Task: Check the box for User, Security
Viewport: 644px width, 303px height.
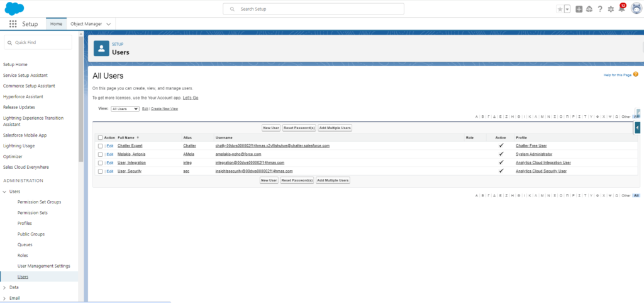Action: 100,171
